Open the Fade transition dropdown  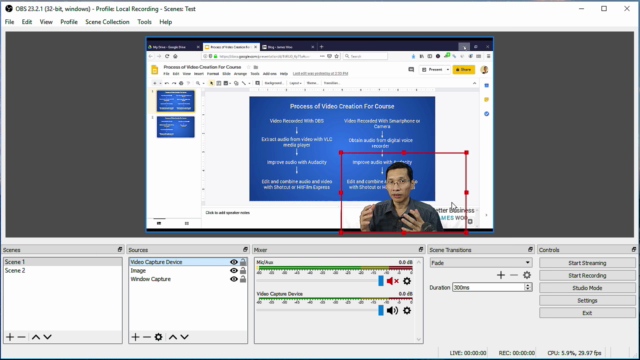point(480,263)
